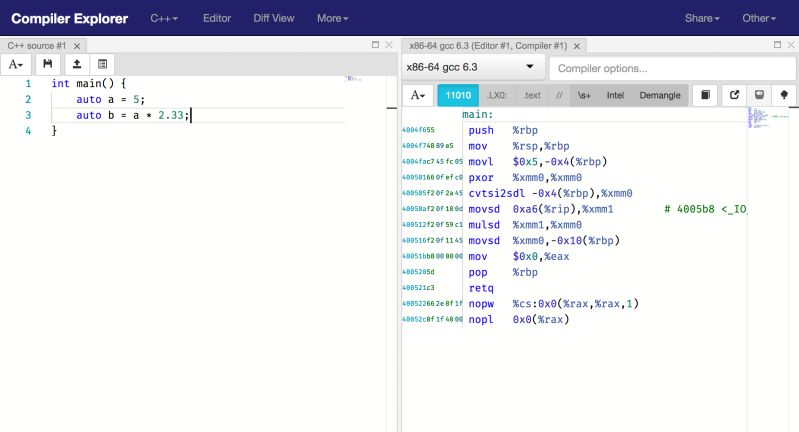Click line number 4 in the editor gutter
Image resolution: width=799 pixels, height=432 pixels.
[x=28, y=131]
